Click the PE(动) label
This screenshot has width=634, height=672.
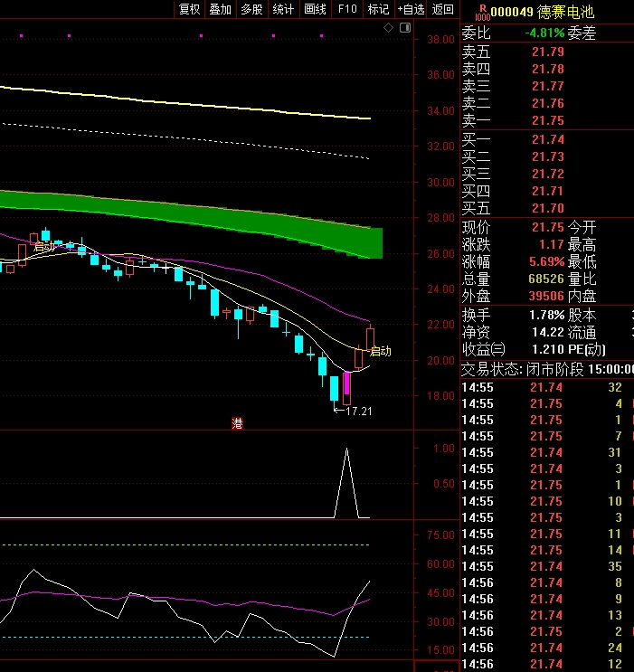[x=586, y=349]
